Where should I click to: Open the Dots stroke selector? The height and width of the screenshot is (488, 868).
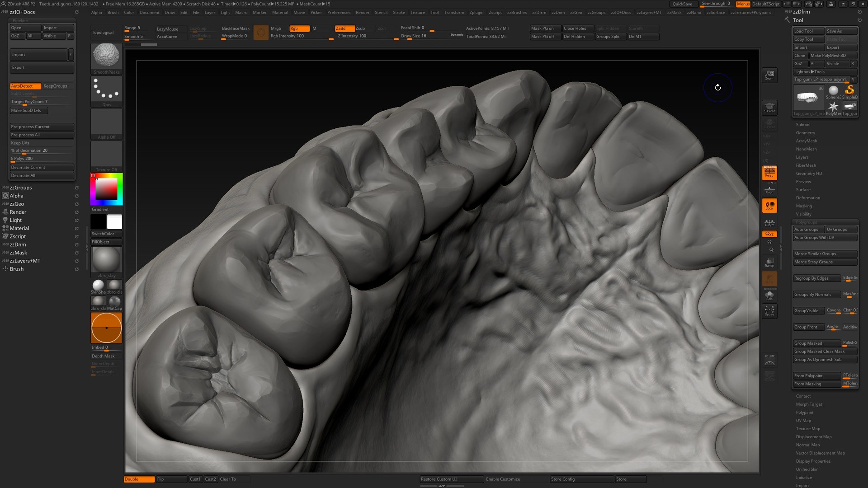point(106,91)
